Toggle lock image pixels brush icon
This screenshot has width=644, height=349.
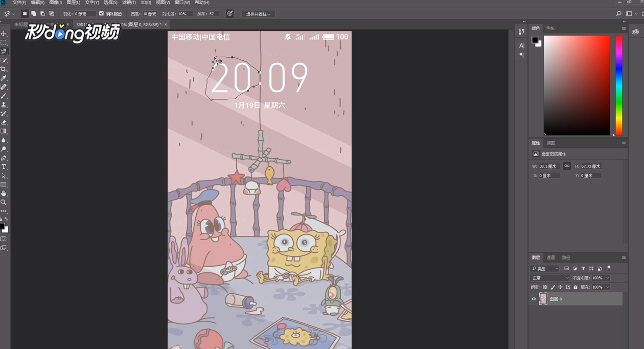point(553,287)
